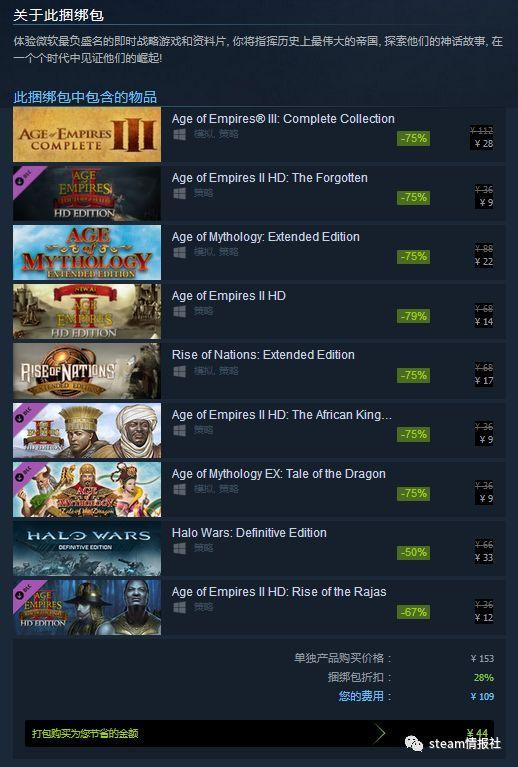Viewport: 518px width, 767px height.
Task: Click purple DLC badge on African Kingdoms thumbnail
Action: (x=25, y=415)
